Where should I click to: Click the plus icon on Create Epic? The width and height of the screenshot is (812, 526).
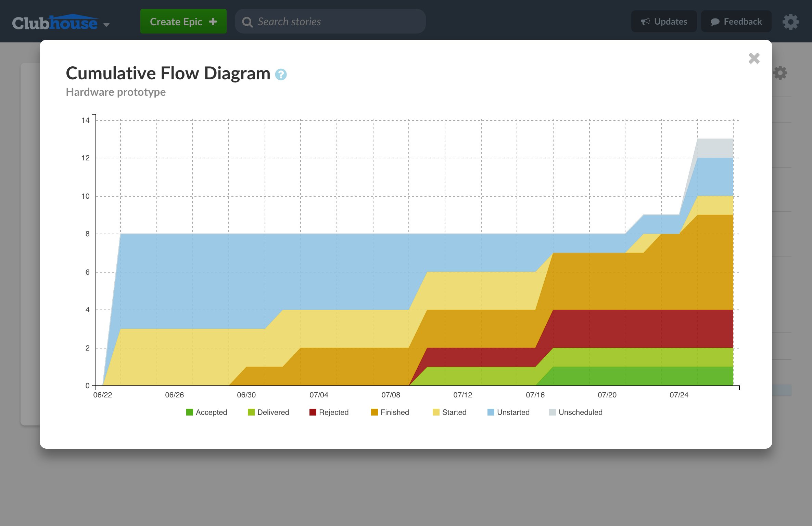pyautogui.click(x=213, y=22)
